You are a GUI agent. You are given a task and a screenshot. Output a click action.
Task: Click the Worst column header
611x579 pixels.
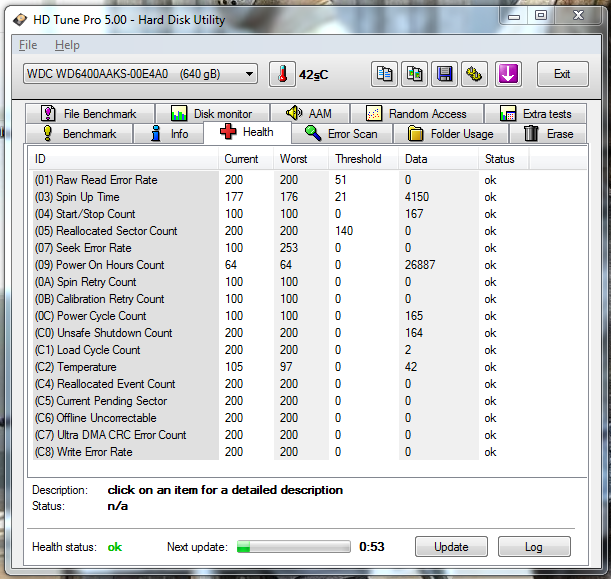[301, 159]
